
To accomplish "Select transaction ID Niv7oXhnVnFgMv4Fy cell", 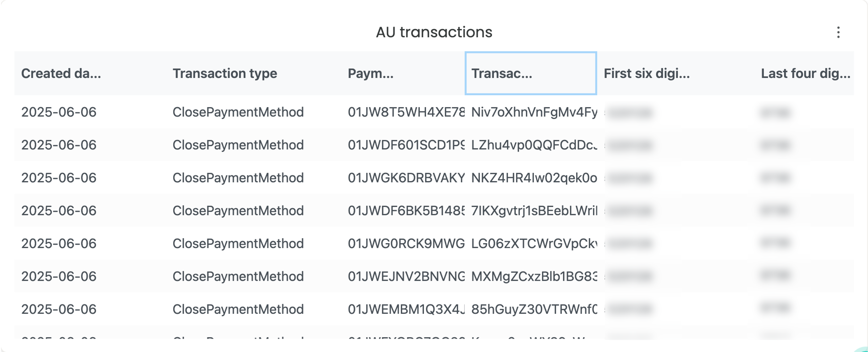I will point(534,112).
